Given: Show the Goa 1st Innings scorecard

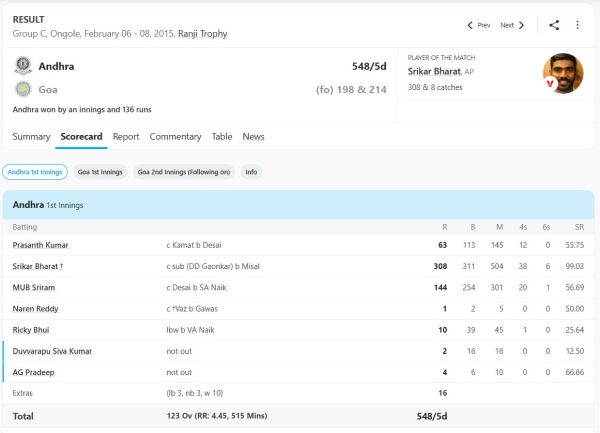Looking at the screenshot, I should click(99, 172).
